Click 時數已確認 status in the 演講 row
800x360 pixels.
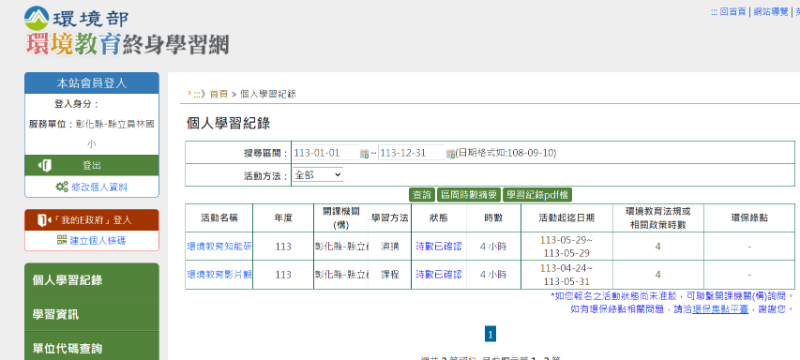tap(439, 247)
